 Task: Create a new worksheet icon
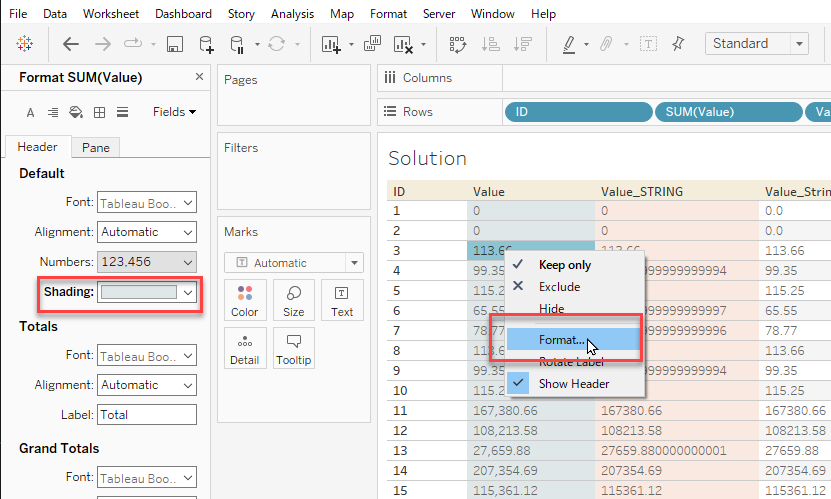click(331, 44)
